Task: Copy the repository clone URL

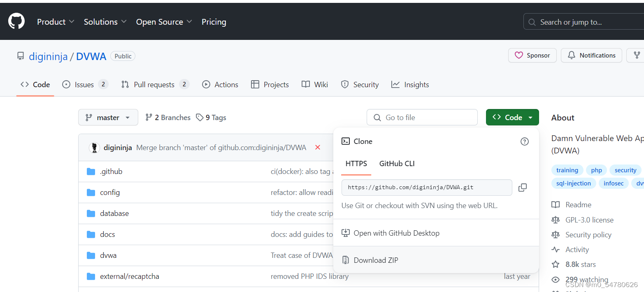Action: pos(523,188)
